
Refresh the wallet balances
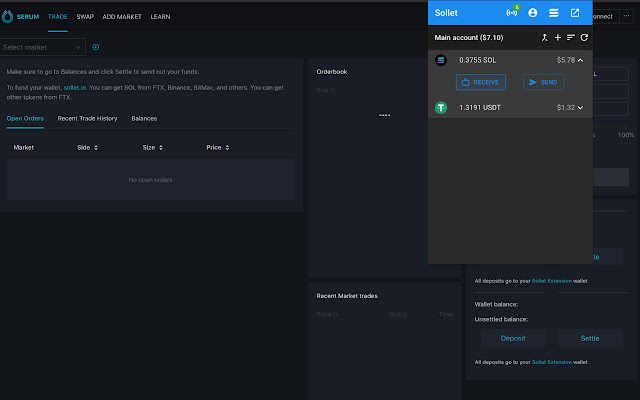(x=584, y=37)
